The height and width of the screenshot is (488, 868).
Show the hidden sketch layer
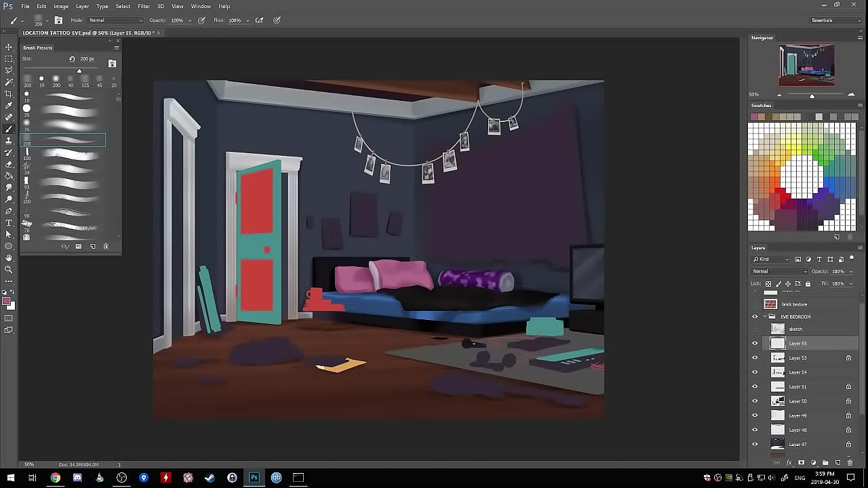755,329
